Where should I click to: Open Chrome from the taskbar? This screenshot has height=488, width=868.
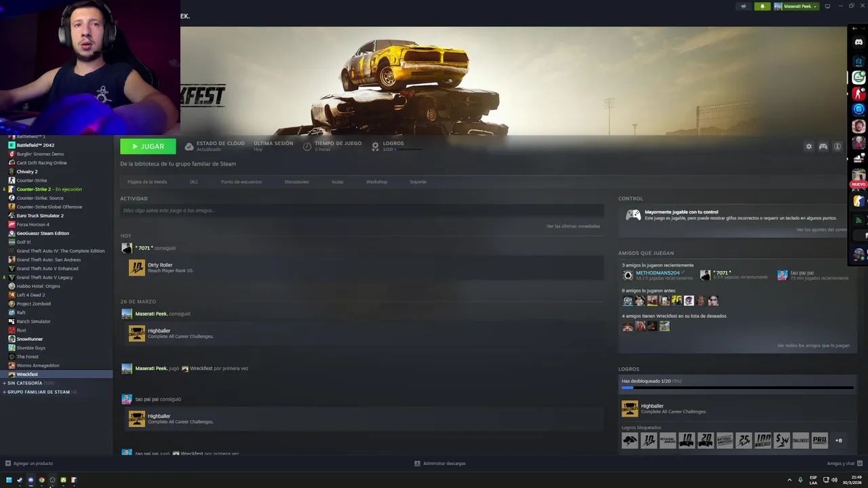pos(41,480)
